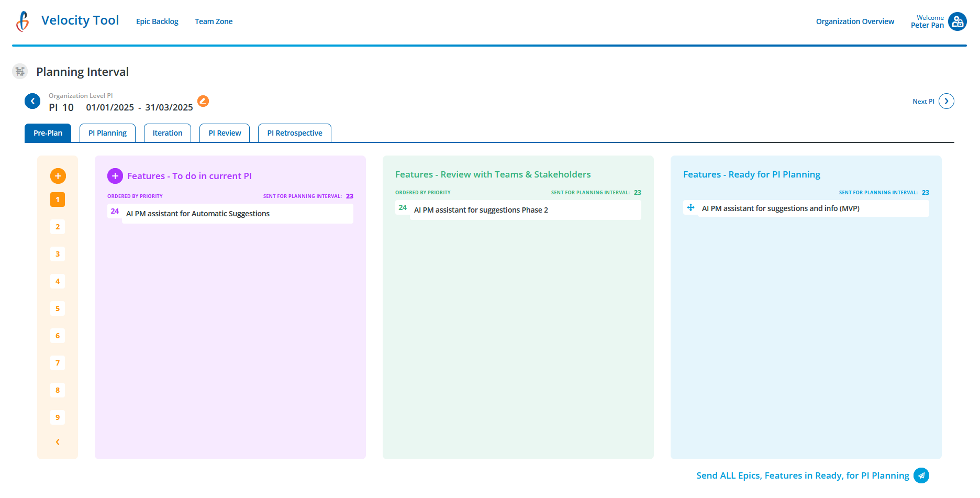Send ALL Epics, Features for PI Planning
Image resolution: width=980 pixels, height=498 pixels.
coord(803,475)
